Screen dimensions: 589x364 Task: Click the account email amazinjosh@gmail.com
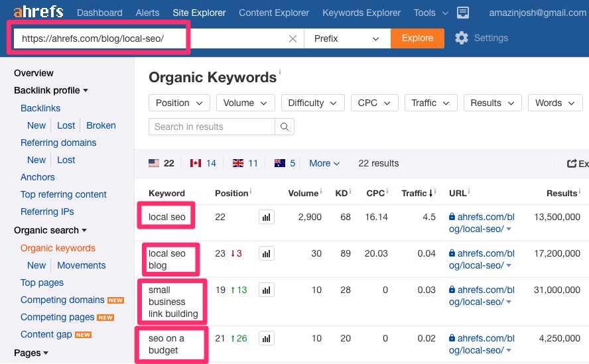(537, 13)
